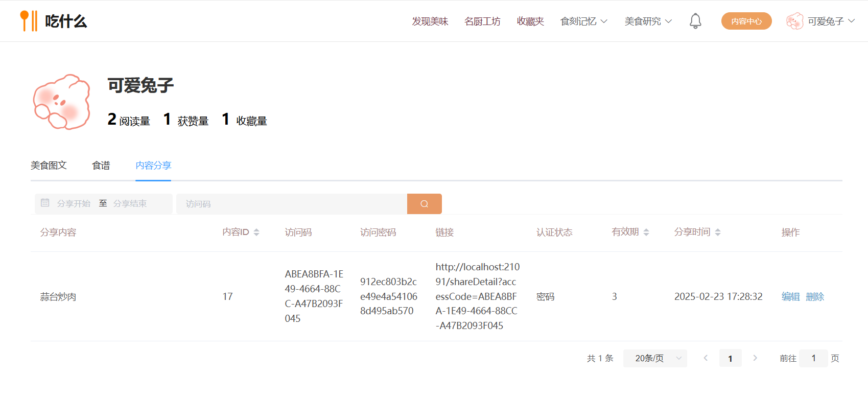Expand the 美食研究 dropdown menu

[x=648, y=21]
